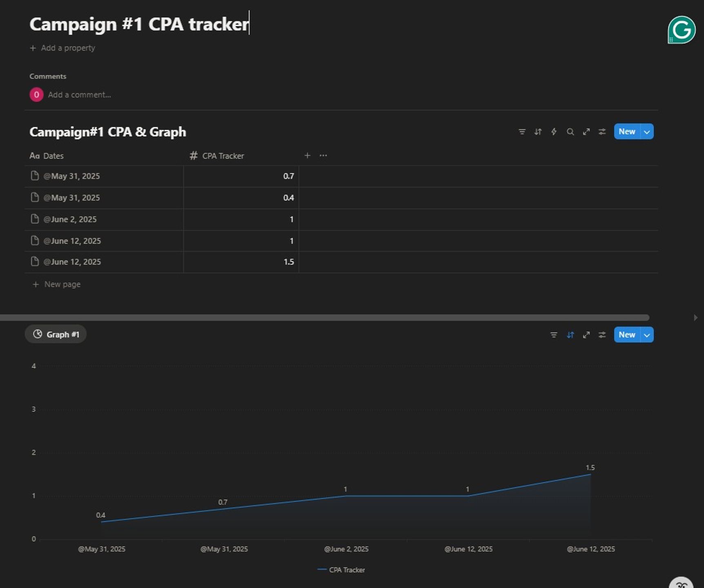The image size is (704, 588).
Task: Click page icon of first May 31, 2025 row
Action: tap(35, 176)
